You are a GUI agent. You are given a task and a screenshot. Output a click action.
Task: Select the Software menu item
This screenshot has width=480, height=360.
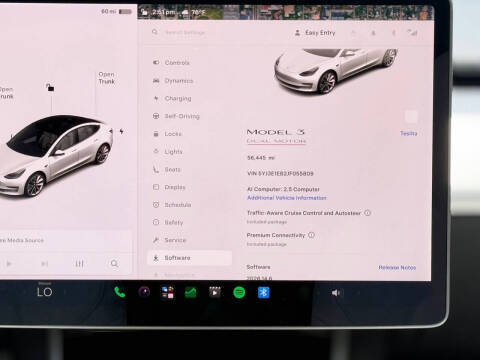point(189,258)
